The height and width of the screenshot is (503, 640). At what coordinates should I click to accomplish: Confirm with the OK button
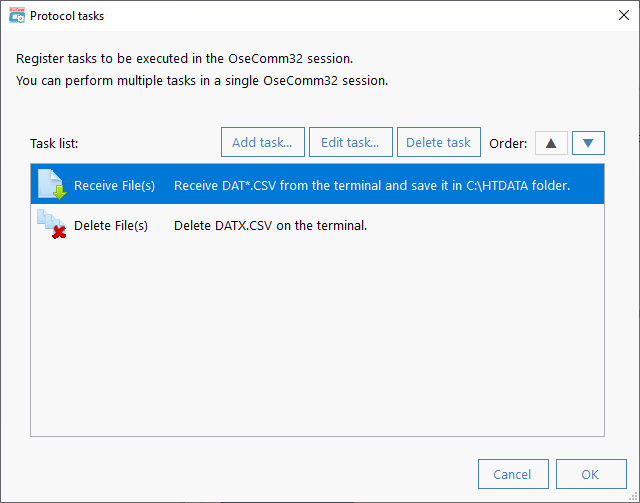[591, 474]
